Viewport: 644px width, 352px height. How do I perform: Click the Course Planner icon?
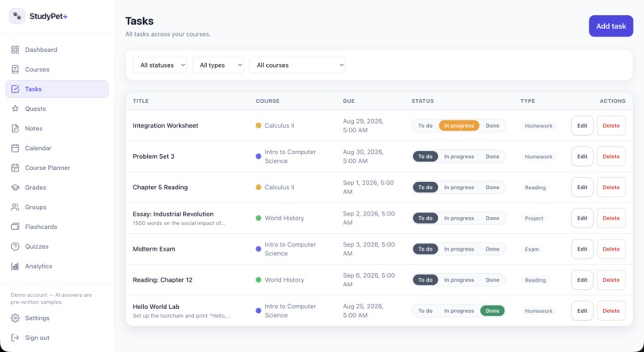tap(15, 168)
